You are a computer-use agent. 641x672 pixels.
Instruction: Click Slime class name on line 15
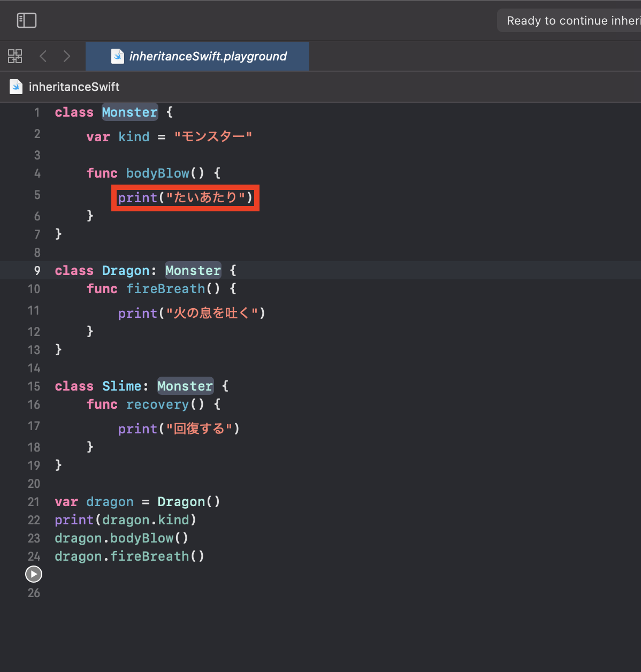point(122,386)
